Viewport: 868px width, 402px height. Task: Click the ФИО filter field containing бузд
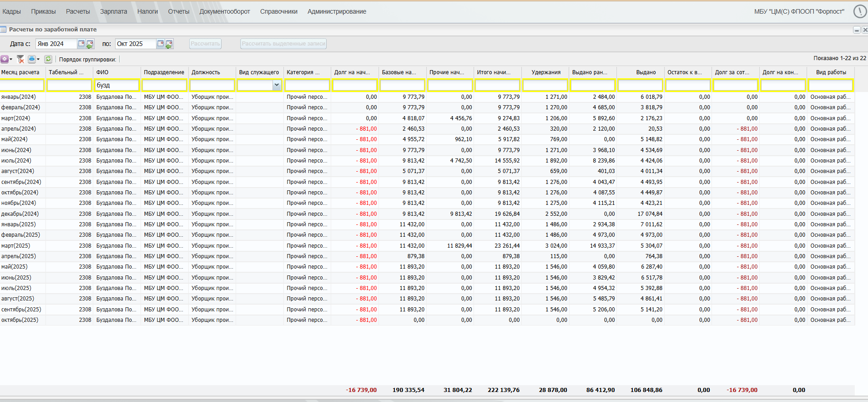point(117,85)
